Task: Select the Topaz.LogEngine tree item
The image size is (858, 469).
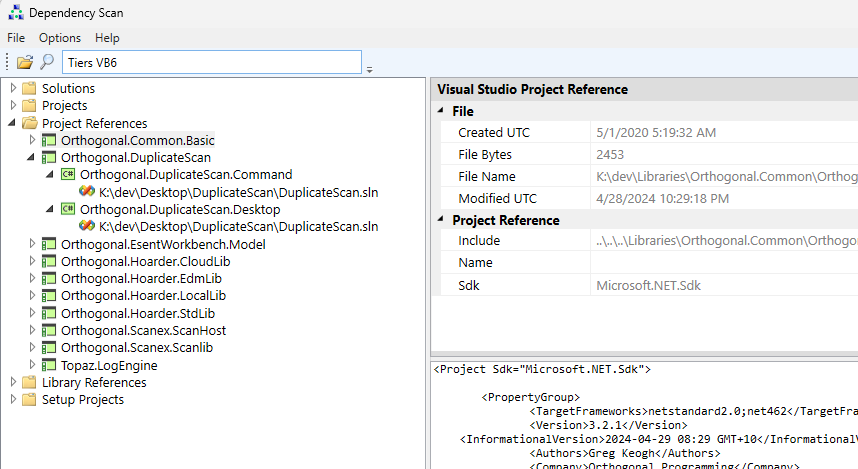Action: point(109,365)
